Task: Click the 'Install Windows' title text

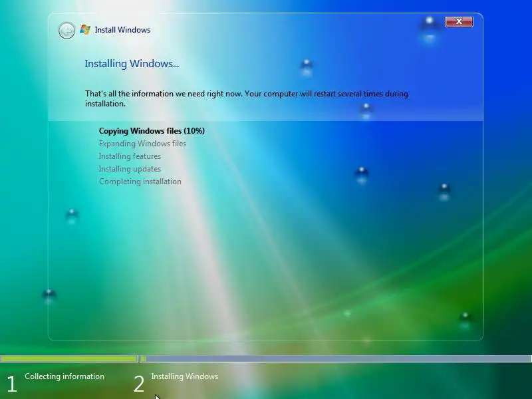Action: (122, 30)
